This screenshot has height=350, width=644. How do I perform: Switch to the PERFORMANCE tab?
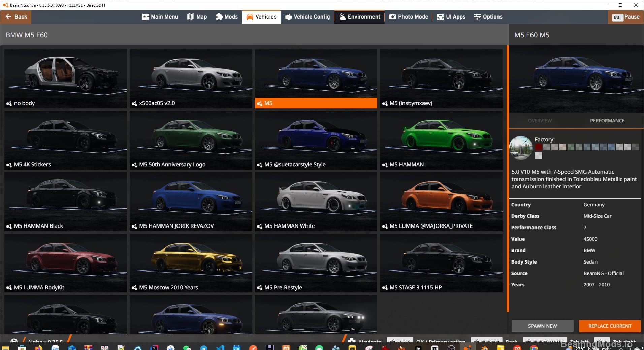(607, 121)
